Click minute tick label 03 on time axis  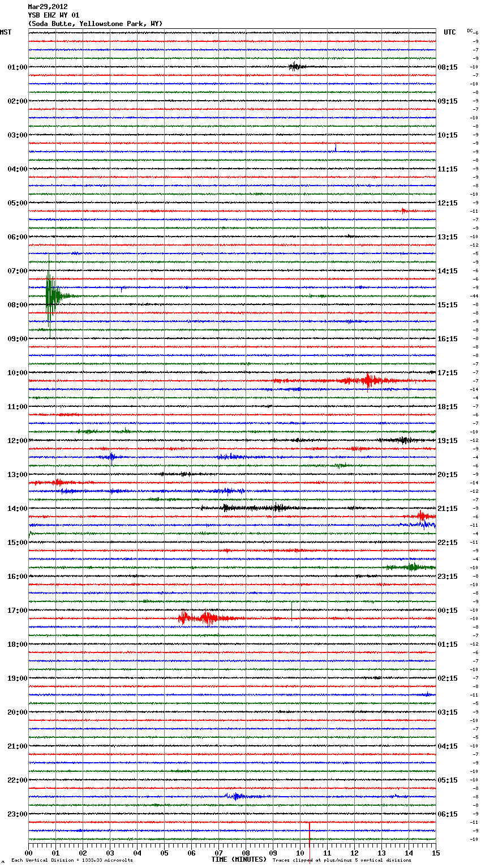[110, 853]
